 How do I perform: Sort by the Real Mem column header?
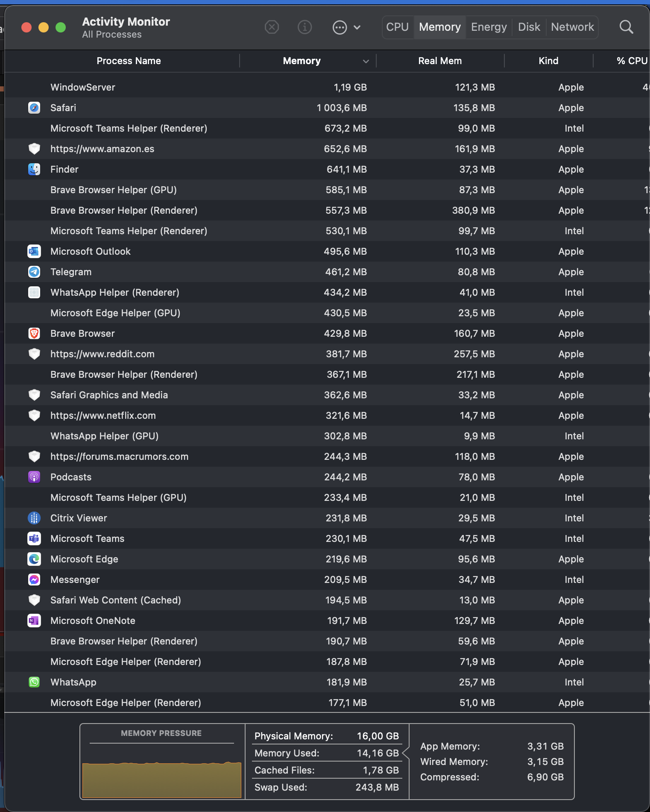[440, 61]
